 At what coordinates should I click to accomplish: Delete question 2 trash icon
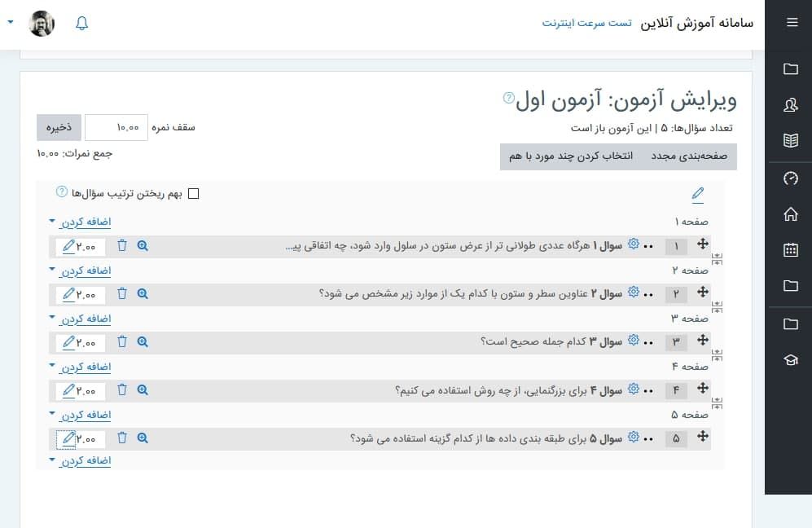click(122, 294)
